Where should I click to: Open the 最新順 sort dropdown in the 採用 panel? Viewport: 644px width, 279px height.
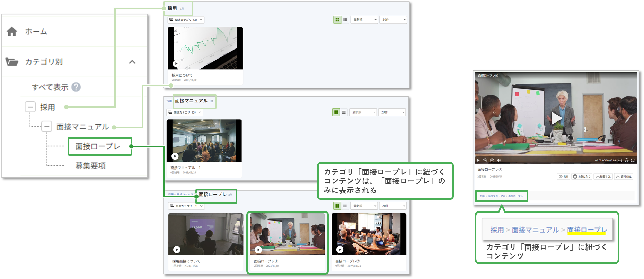tap(364, 20)
